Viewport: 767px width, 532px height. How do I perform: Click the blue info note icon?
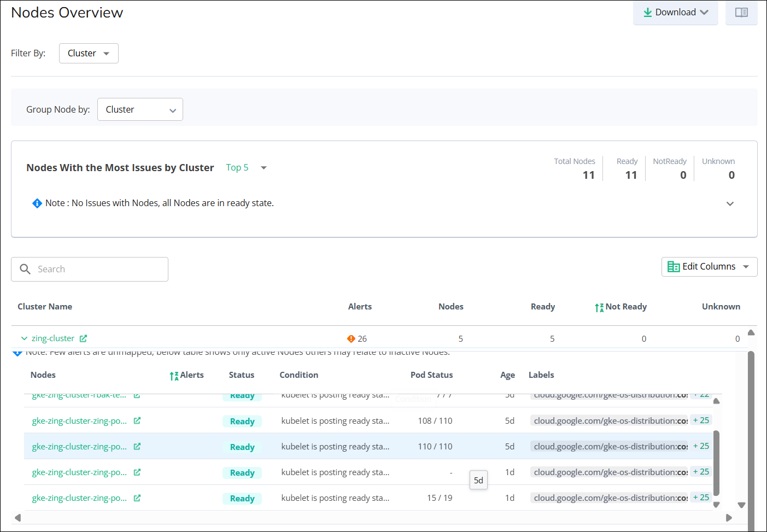[37, 203]
